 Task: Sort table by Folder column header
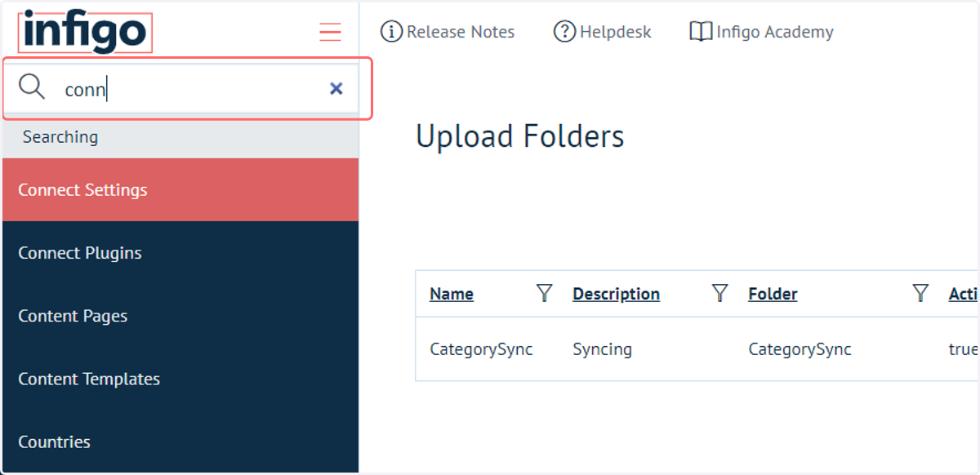tap(773, 294)
